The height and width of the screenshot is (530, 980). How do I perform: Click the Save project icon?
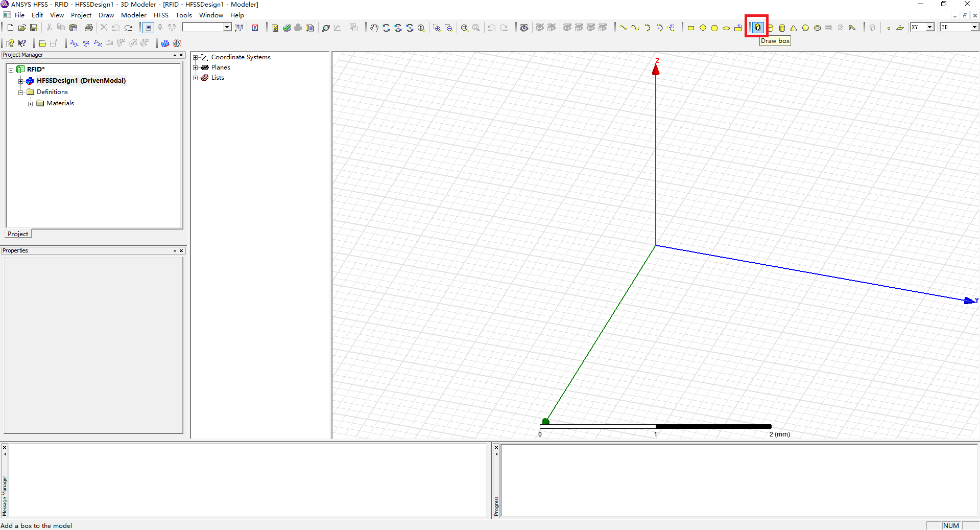pyautogui.click(x=34, y=28)
